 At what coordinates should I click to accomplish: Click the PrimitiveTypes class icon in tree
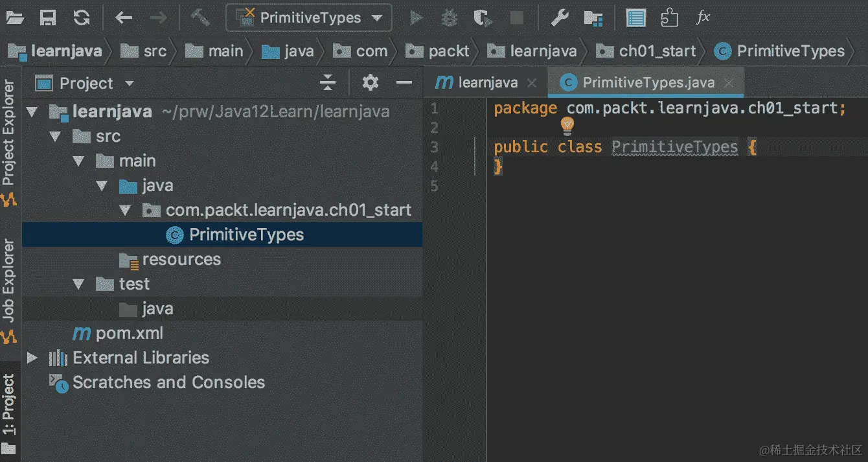[x=175, y=235]
